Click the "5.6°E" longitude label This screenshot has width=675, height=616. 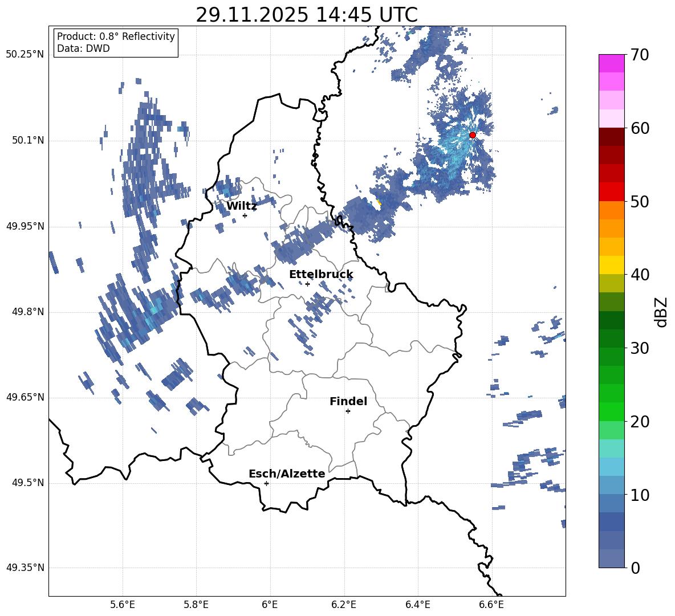[123, 605]
